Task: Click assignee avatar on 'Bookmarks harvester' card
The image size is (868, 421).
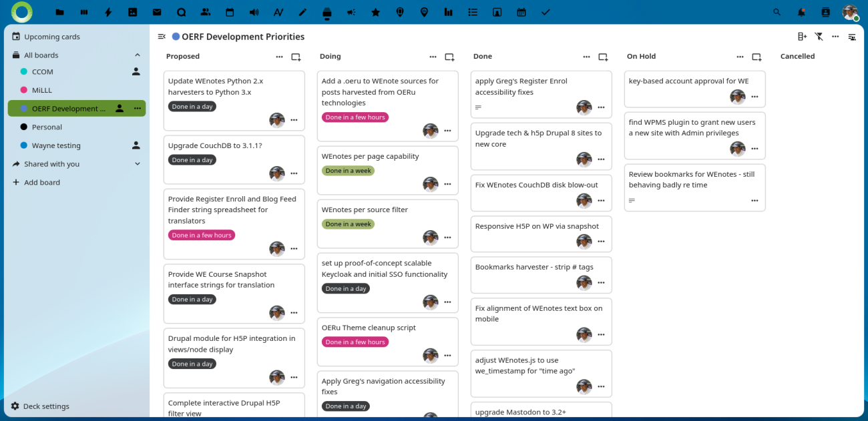Action: pos(584,282)
